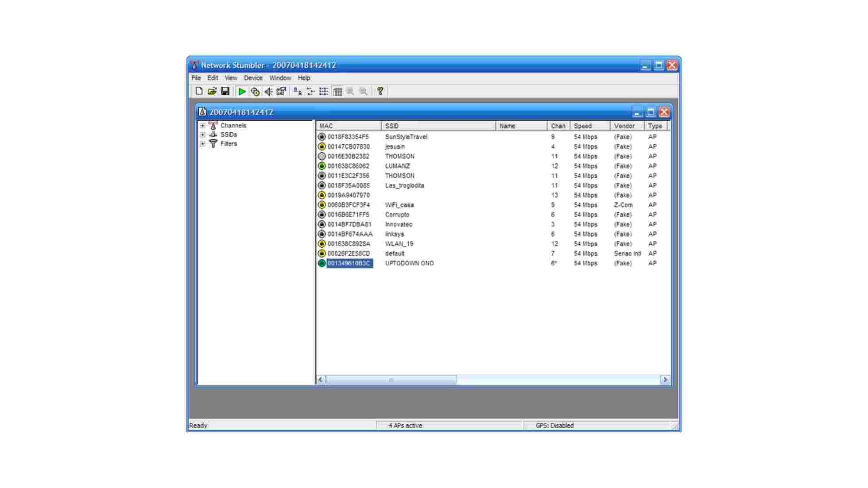
Task: Open the Edit menu
Action: click(213, 78)
